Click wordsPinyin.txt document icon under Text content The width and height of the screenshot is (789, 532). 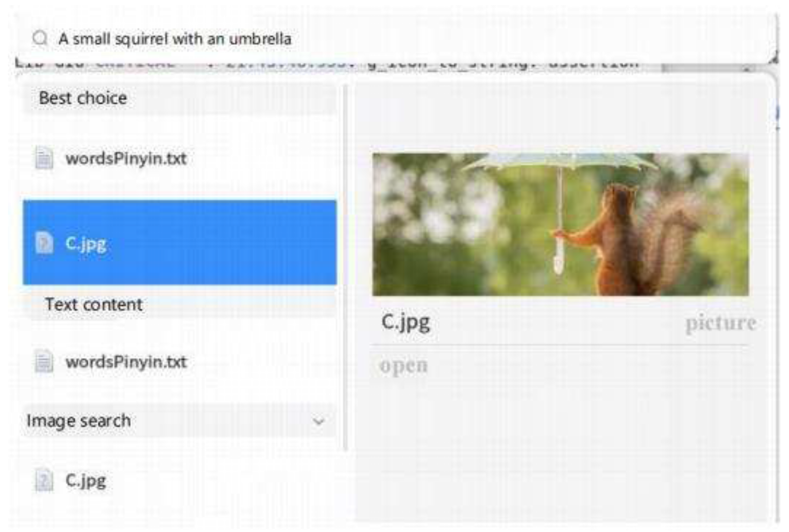coord(44,361)
